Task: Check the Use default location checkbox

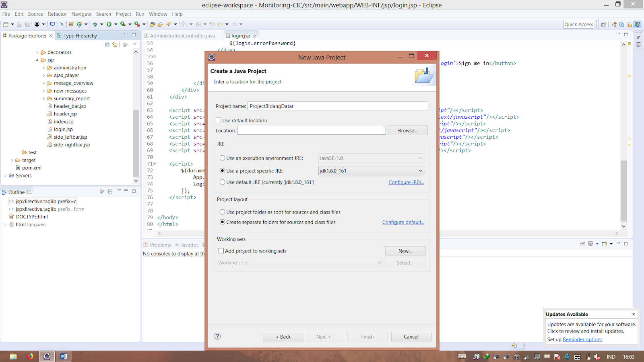Action: 219,120
